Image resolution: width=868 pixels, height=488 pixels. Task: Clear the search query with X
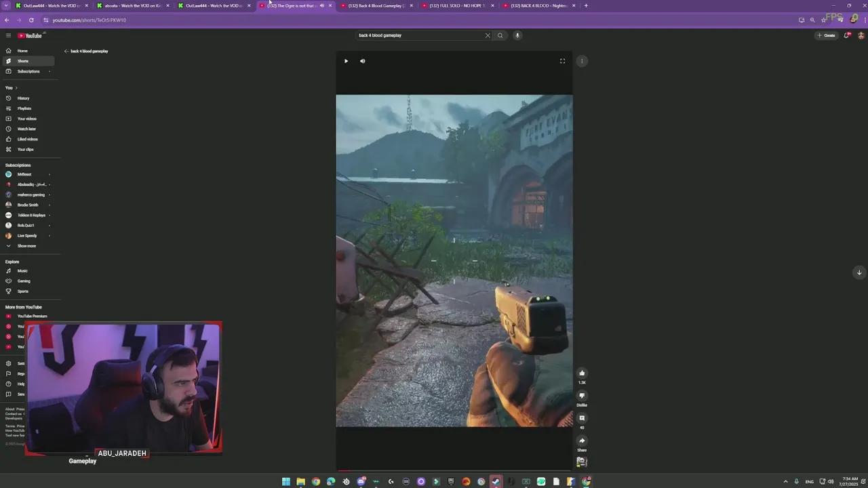pyautogui.click(x=487, y=35)
